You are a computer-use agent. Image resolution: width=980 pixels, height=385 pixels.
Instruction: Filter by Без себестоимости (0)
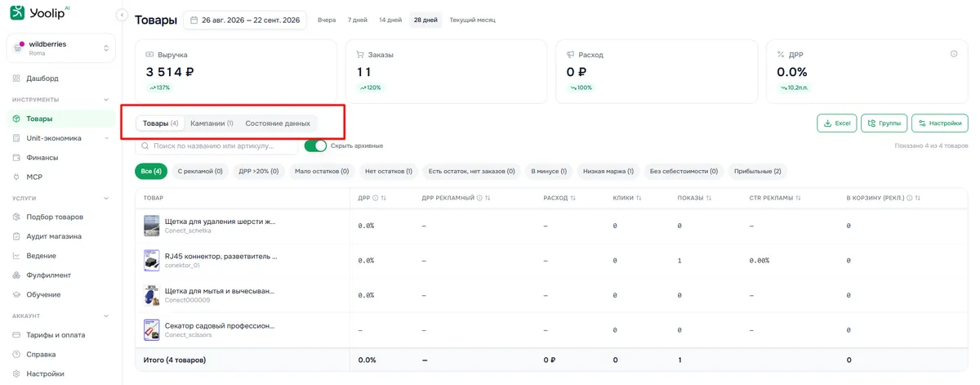coord(684,172)
